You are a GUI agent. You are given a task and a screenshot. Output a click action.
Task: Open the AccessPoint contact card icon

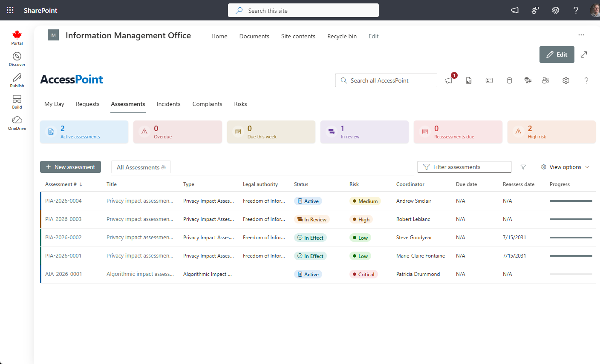click(x=489, y=80)
